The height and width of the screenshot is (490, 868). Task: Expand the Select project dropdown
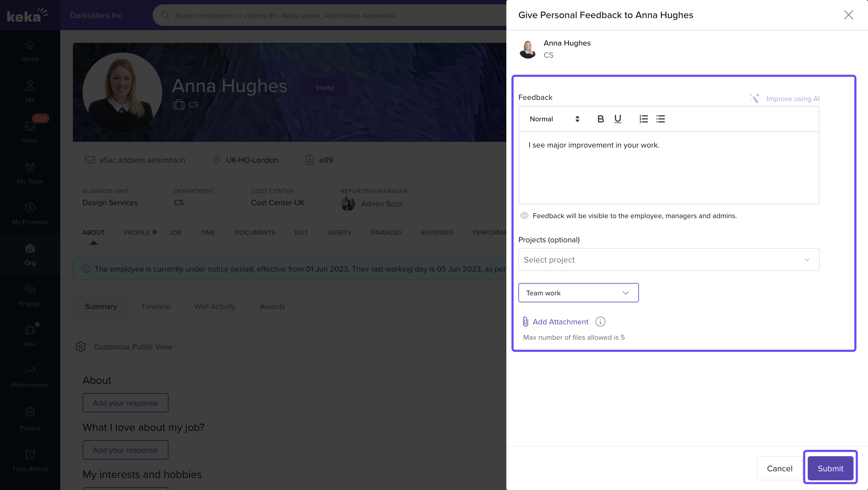click(668, 260)
